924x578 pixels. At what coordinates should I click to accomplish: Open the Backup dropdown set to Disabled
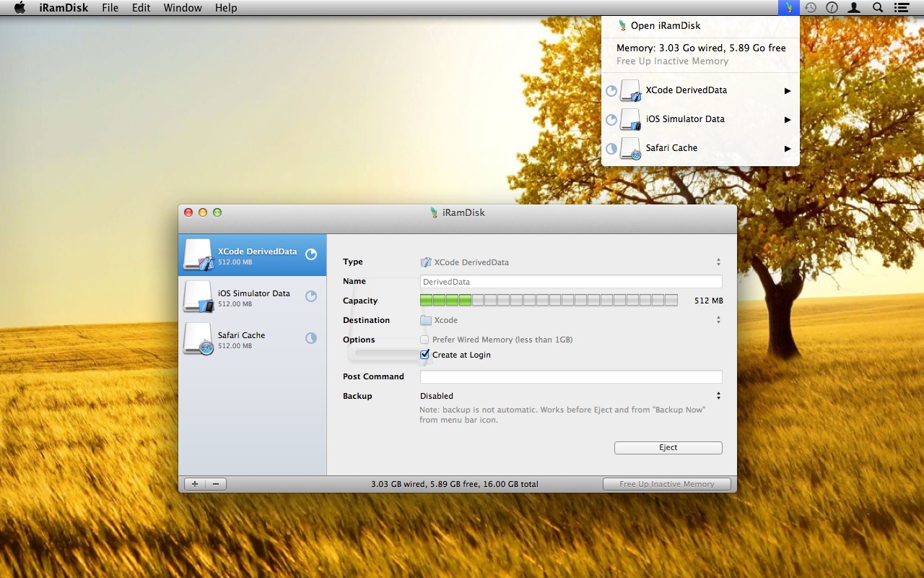pos(570,396)
